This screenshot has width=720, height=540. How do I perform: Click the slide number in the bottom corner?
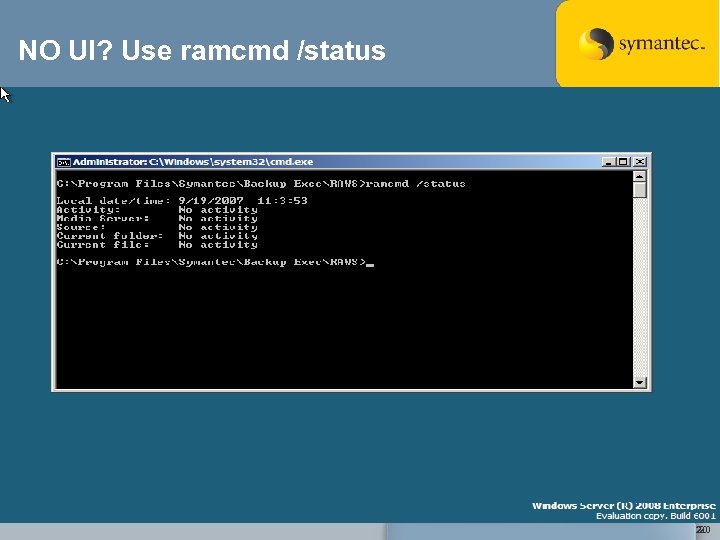click(703, 530)
